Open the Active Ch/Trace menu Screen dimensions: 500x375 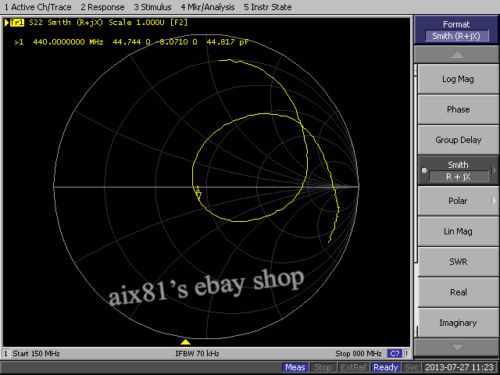[x=37, y=7]
